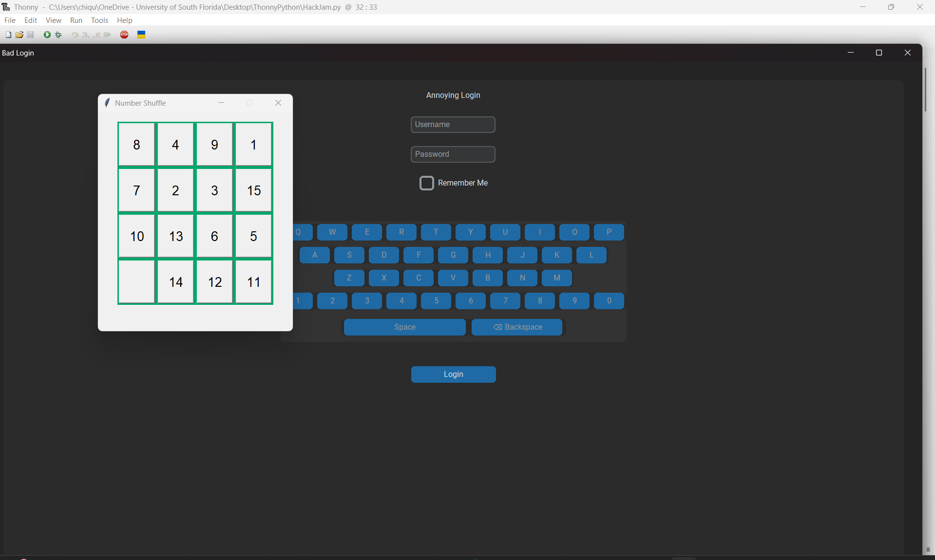The image size is (935, 560).
Task: Focus the Password input field
Action: pyautogui.click(x=453, y=154)
